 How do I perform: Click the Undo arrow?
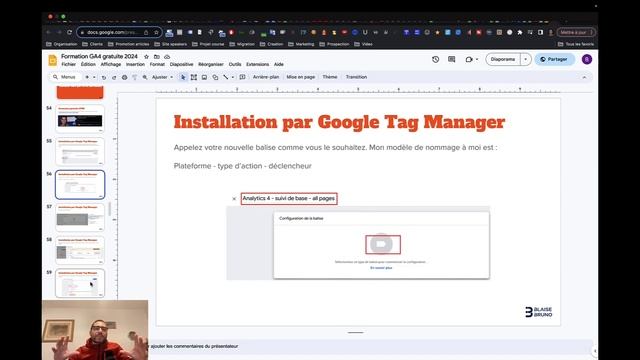(104, 77)
